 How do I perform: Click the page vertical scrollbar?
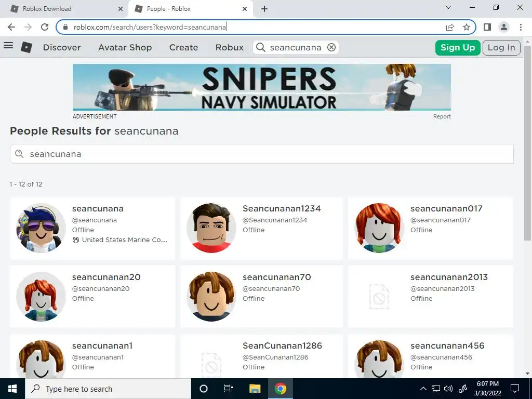tap(528, 142)
